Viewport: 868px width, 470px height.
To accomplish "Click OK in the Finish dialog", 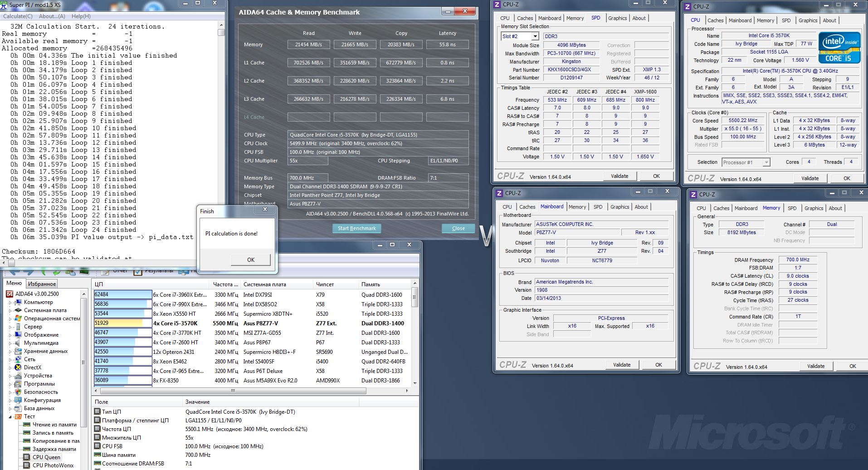I will tap(251, 259).
